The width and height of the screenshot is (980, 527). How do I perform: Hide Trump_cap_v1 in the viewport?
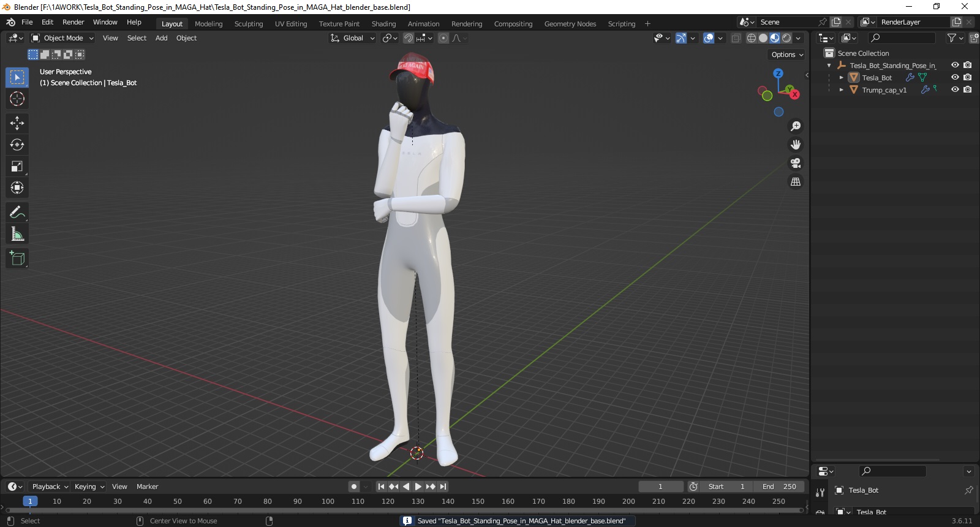955,89
